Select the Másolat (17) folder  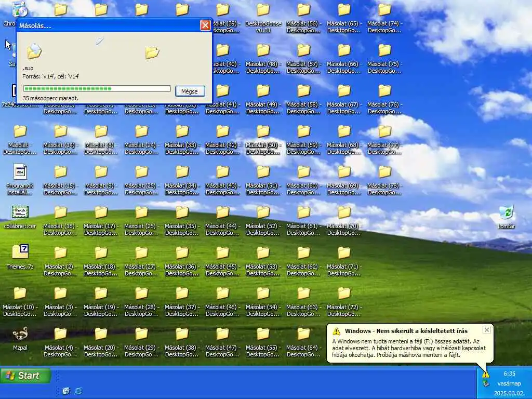(101, 220)
